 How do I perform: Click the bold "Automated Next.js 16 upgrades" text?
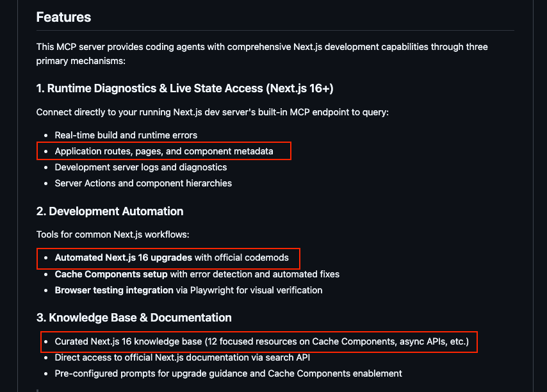click(124, 258)
